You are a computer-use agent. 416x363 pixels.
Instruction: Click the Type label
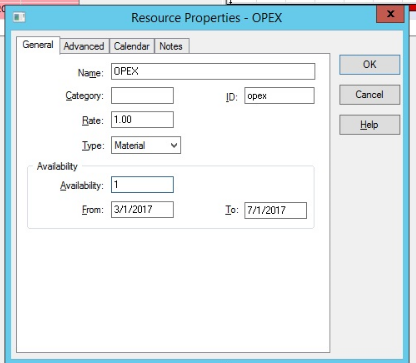pyautogui.click(x=93, y=146)
